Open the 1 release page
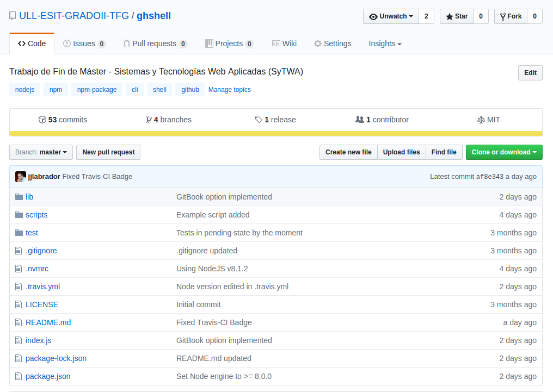The width and height of the screenshot is (553, 392). point(275,120)
